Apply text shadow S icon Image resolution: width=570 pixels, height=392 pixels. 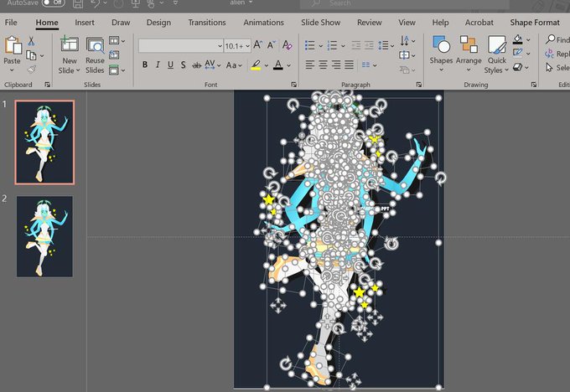tap(184, 65)
